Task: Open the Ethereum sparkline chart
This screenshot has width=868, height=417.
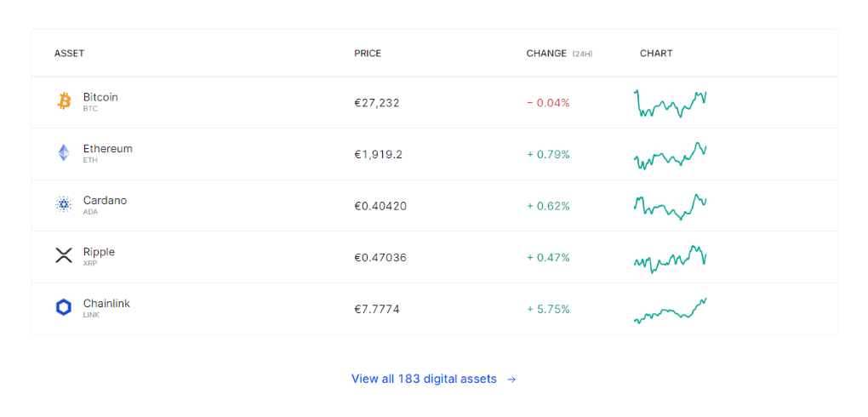Action: (671, 156)
